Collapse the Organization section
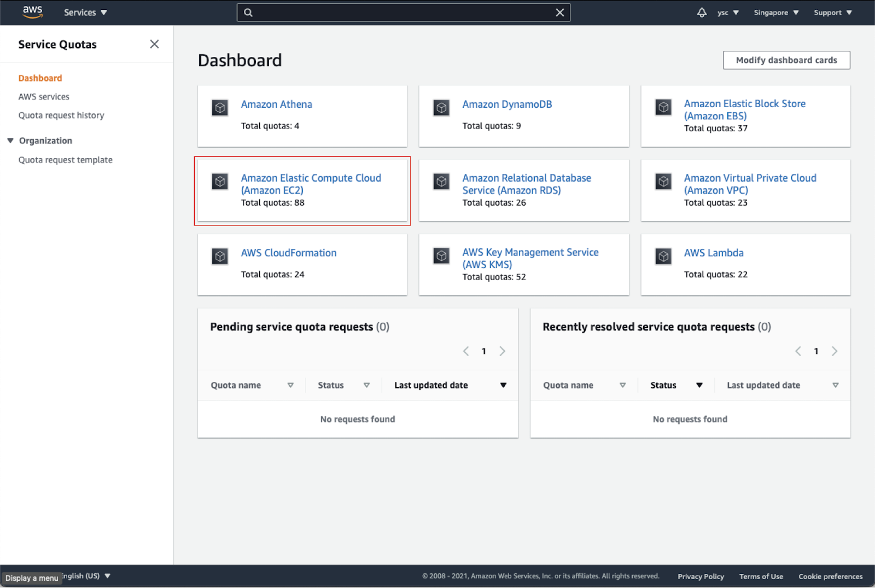875x588 pixels. (x=10, y=141)
